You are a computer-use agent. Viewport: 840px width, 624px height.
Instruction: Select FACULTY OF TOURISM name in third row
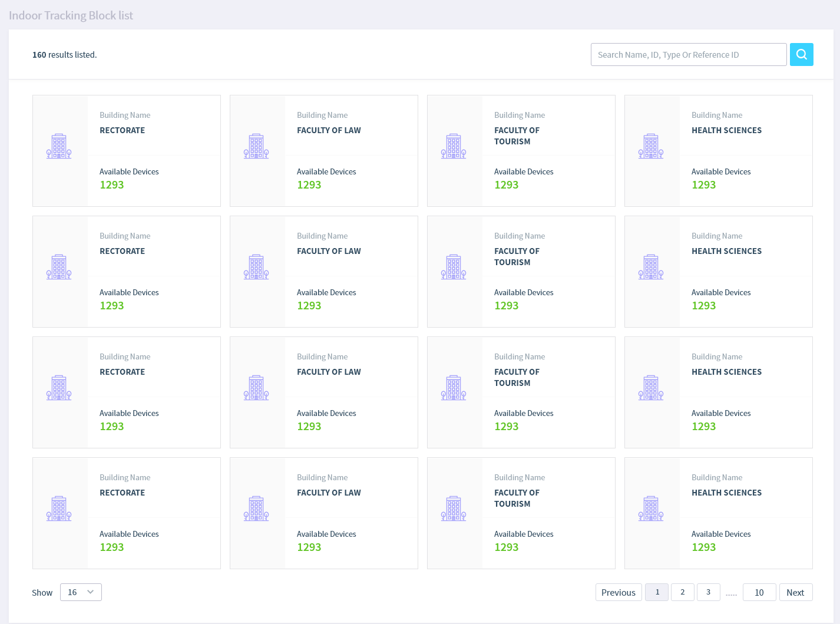pos(517,377)
